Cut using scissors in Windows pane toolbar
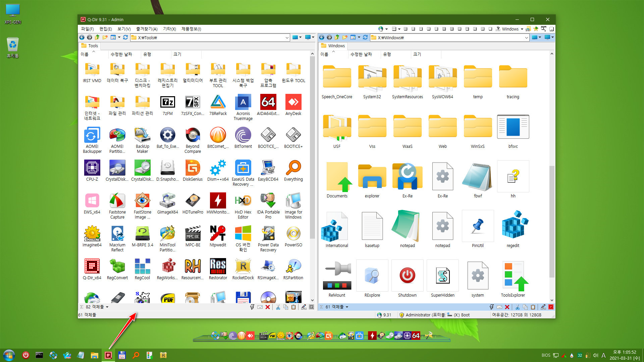 [x=518, y=307]
